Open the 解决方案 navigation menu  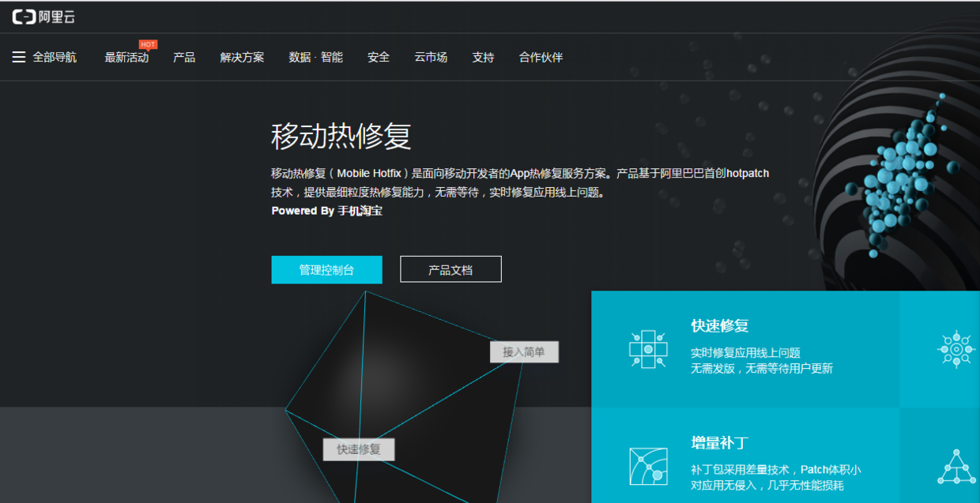[242, 58]
